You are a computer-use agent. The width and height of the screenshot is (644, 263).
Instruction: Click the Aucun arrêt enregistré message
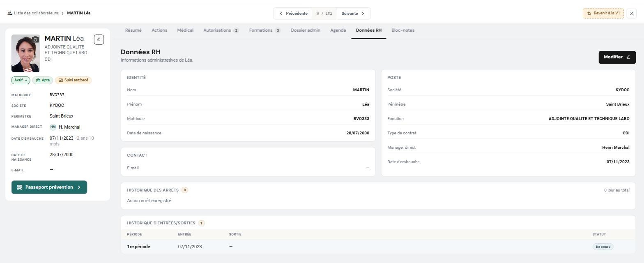coord(150,201)
